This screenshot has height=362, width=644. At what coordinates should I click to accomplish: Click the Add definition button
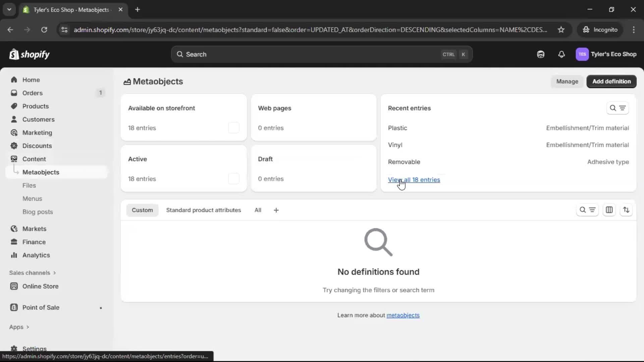coord(611,81)
